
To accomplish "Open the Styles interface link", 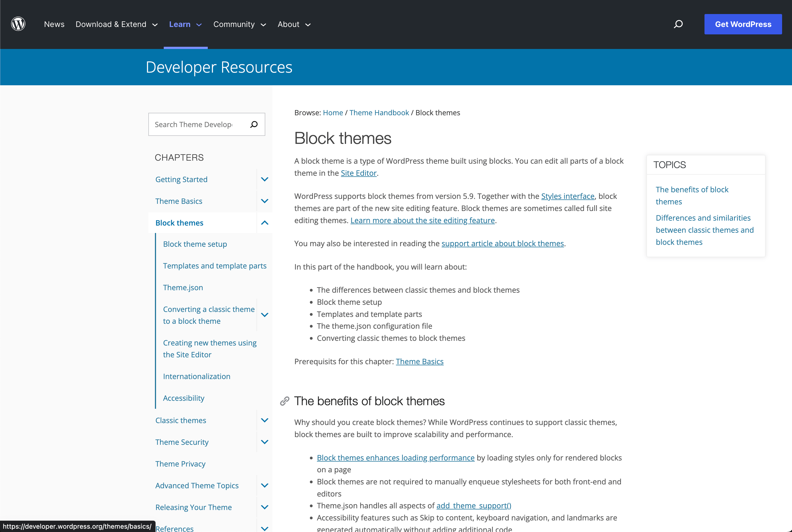I will (x=568, y=196).
